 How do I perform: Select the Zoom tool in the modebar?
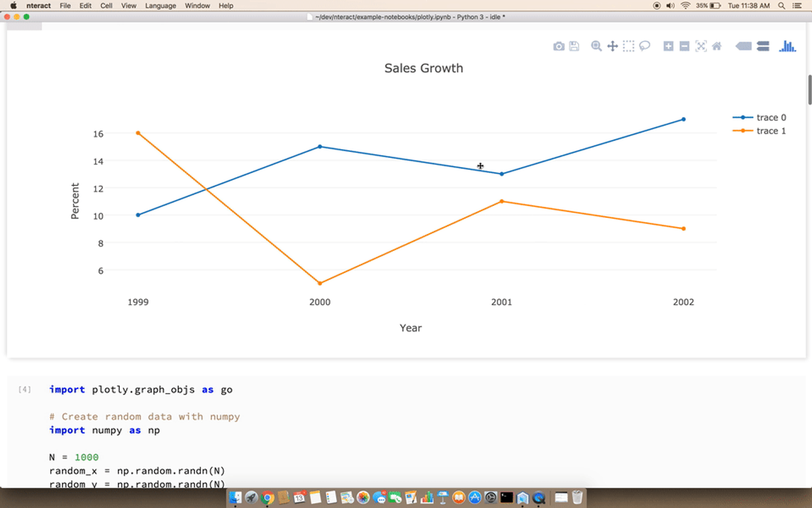(x=595, y=46)
